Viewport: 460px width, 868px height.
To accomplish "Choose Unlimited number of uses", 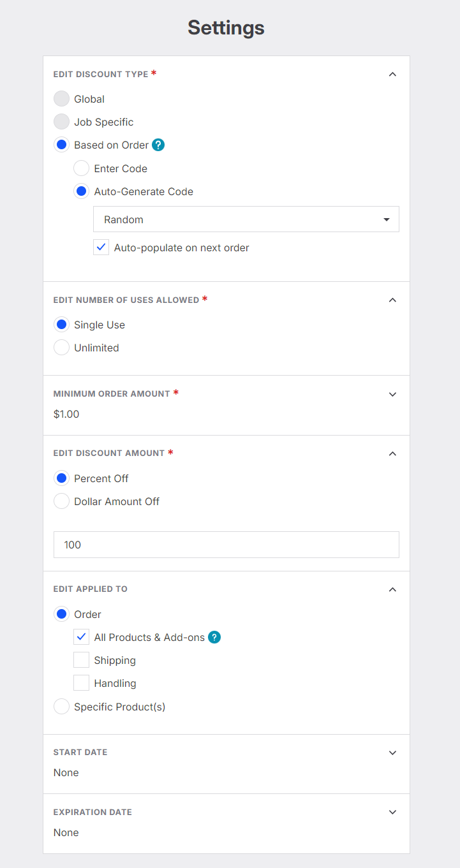I will coord(61,348).
